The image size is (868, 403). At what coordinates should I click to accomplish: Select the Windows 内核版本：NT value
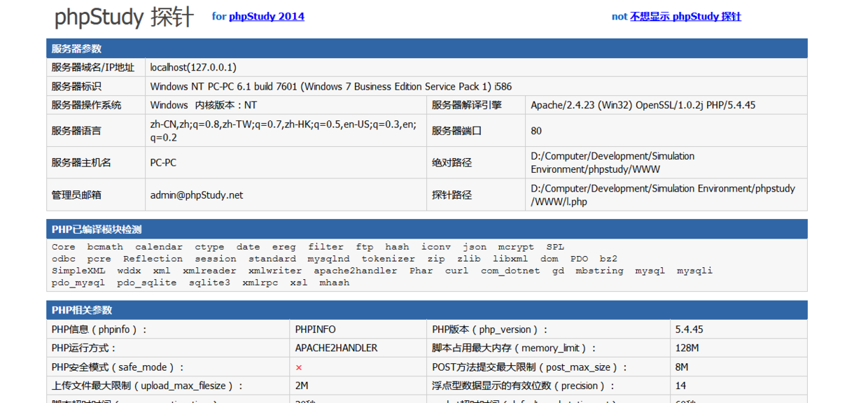204,105
